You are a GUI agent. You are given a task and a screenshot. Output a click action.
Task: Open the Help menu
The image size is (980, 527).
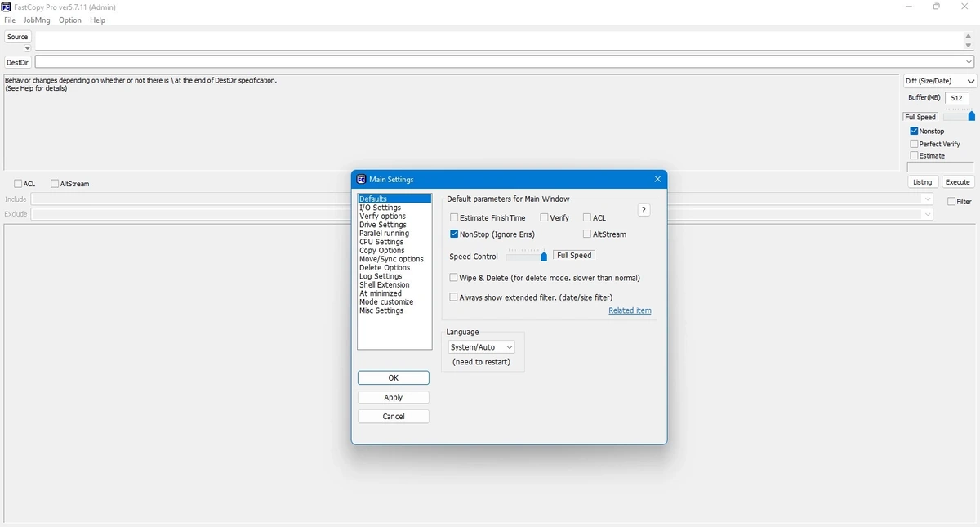[97, 20]
